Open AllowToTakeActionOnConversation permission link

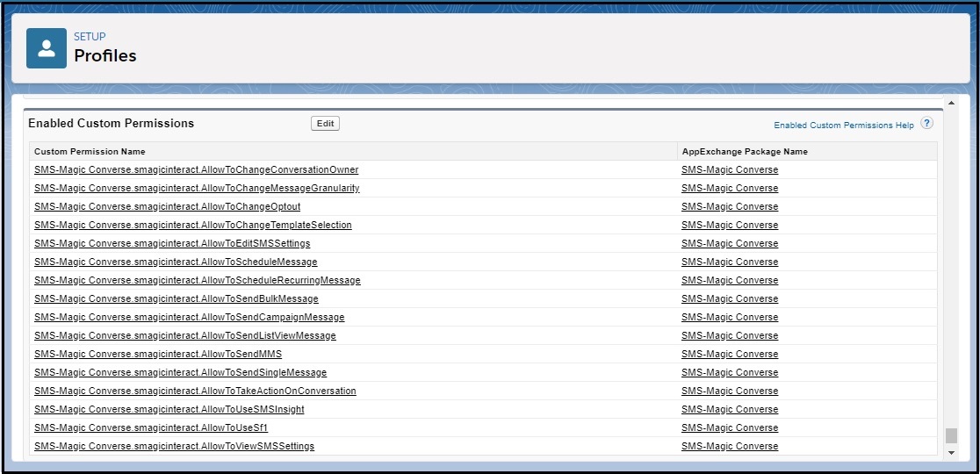coord(195,391)
